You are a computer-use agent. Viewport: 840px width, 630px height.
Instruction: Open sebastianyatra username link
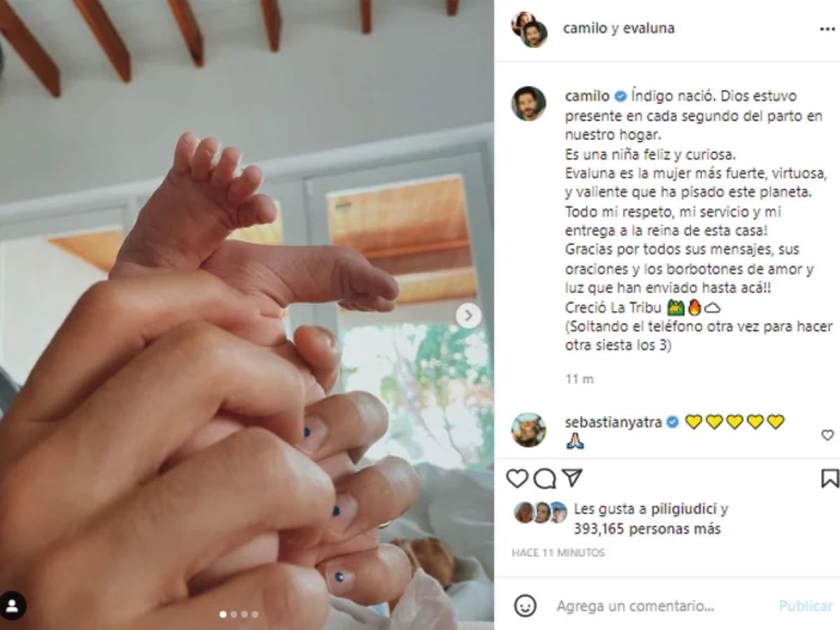pyautogui.click(x=613, y=422)
